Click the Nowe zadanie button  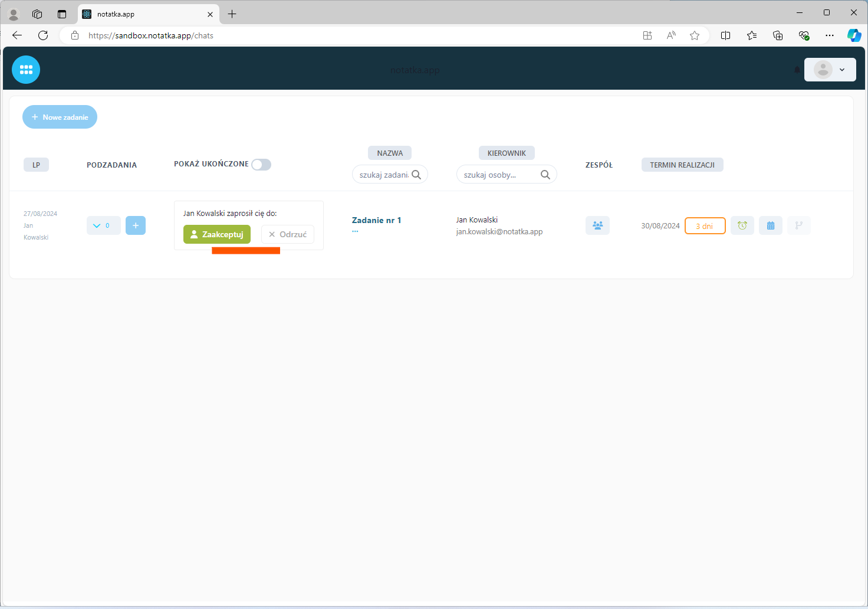60,117
